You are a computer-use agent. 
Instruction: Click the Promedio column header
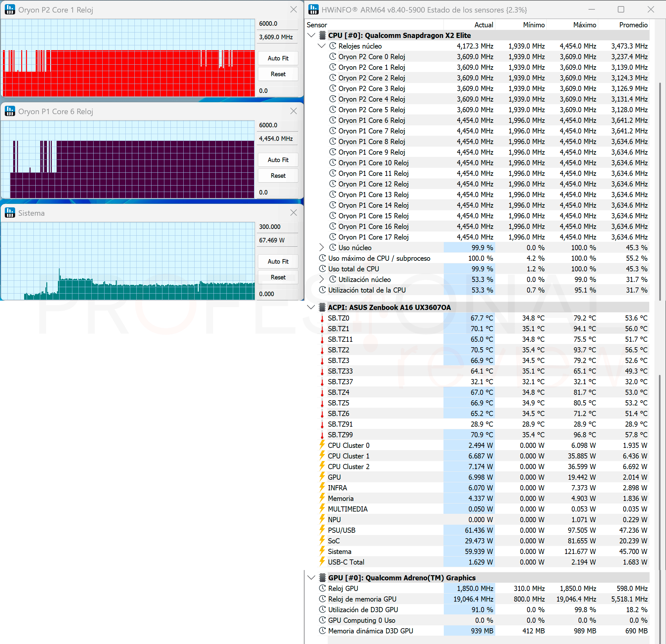point(624,25)
